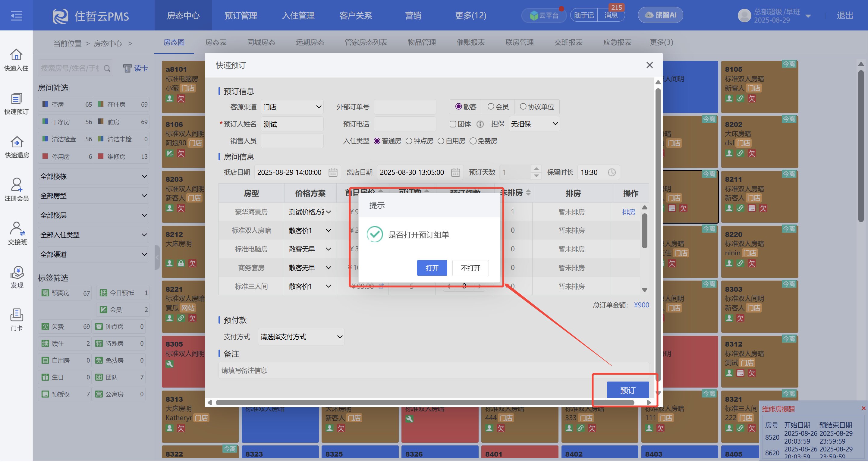Image resolution: width=868 pixels, height=462 pixels.
Task: Open the 入住管理 top menu
Action: [298, 15]
